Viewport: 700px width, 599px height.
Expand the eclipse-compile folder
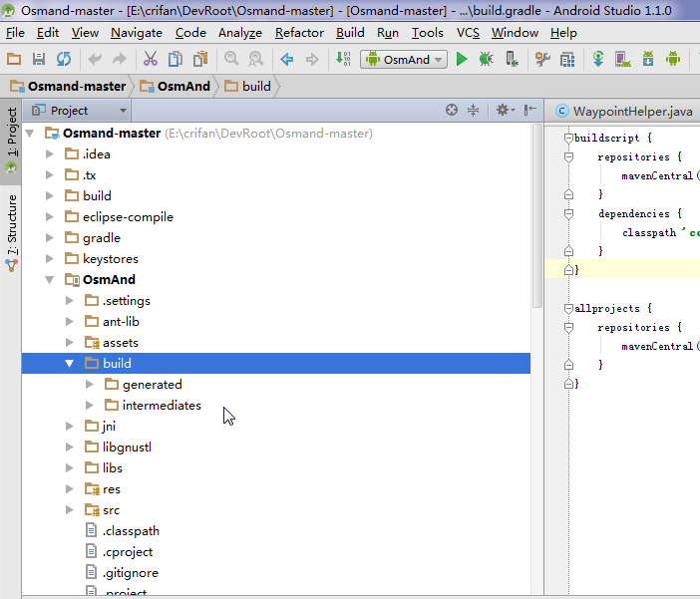(x=50, y=217)
